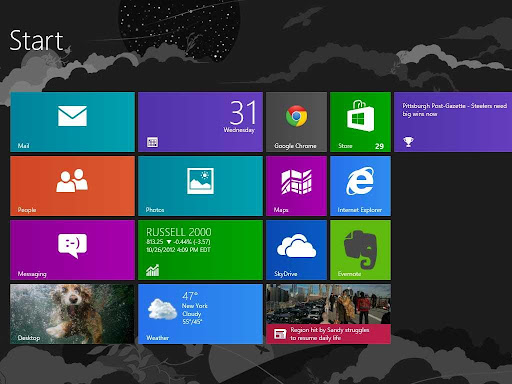Open Sports tile with Pittsburgh Post-Gazette headline
This screenshot has width=512, height=384.
tap(453, 122)
